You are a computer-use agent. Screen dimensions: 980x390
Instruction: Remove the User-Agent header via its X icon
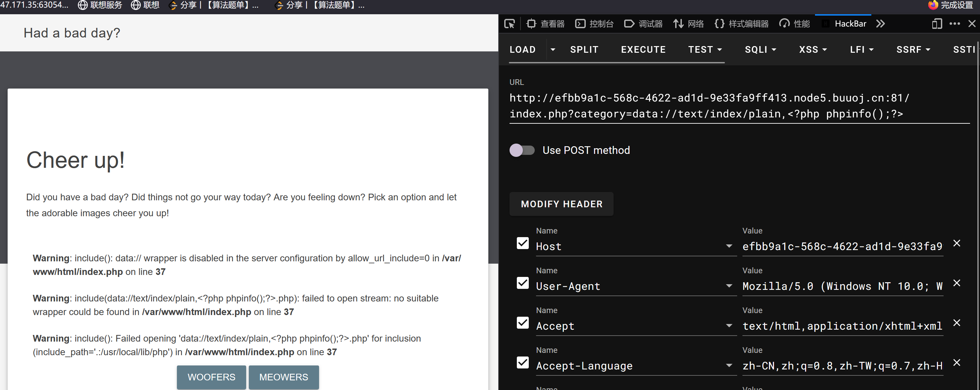(957, 283)
